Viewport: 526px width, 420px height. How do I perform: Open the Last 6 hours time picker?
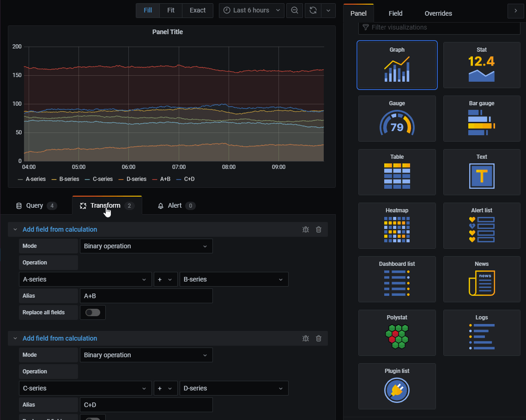tap(252, 11)
